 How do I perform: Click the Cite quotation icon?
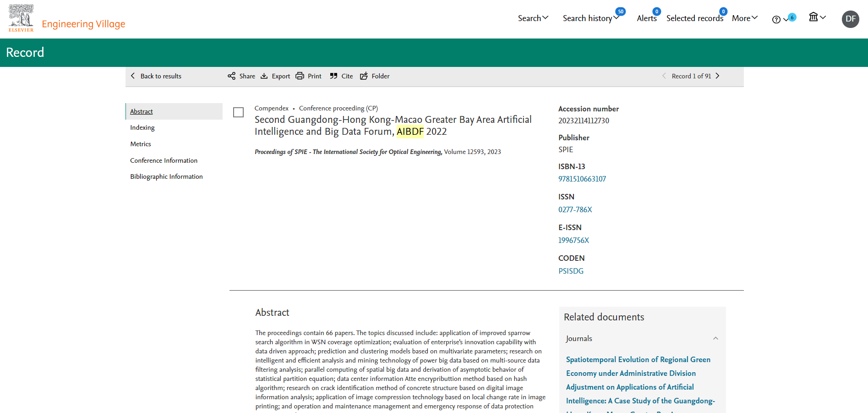coord(333,76)
